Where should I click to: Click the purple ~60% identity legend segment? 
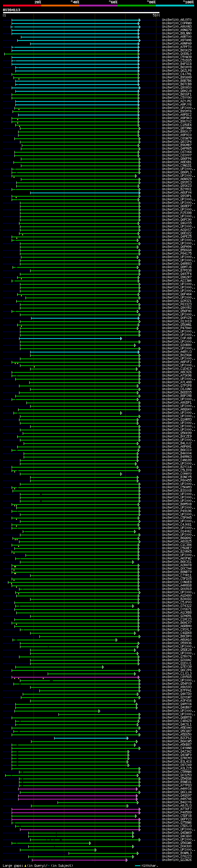[x=98, y=6]
